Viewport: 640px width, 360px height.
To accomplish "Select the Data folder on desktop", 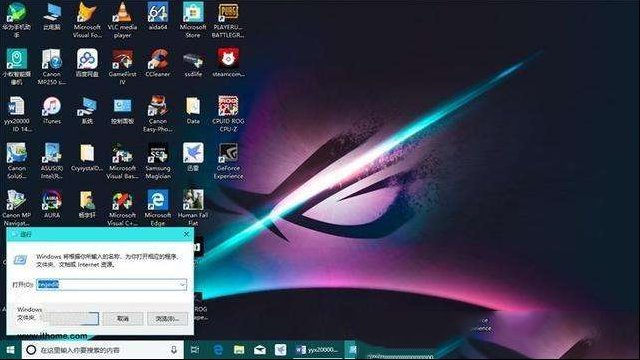I will (x=193, y=111).
